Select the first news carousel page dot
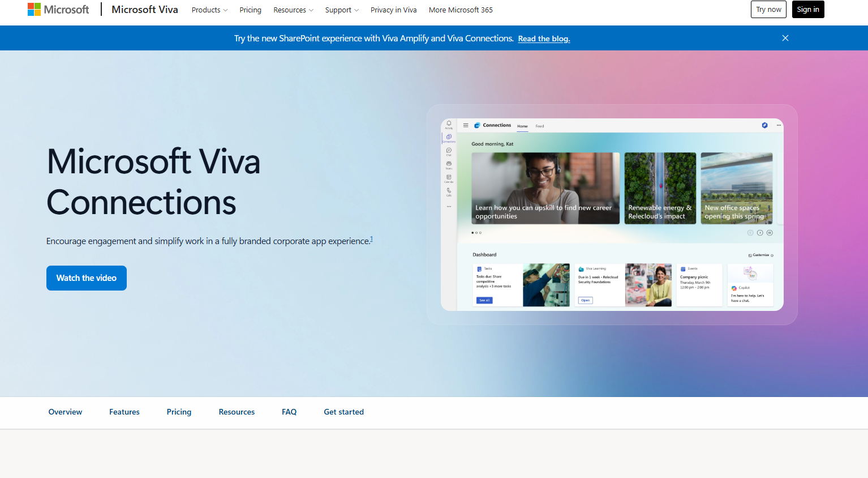The height and width of the screenshot is (478, 868). pyautogui.click(x=473, y=233)
